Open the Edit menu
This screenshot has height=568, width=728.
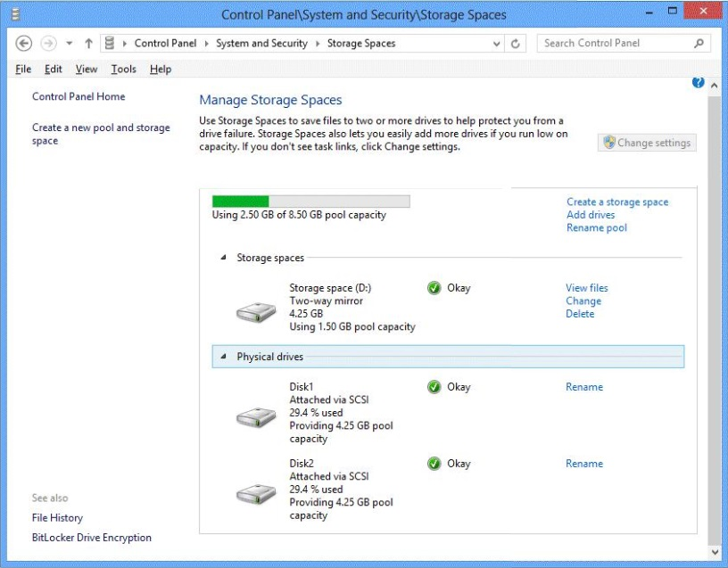coord(53,70)
